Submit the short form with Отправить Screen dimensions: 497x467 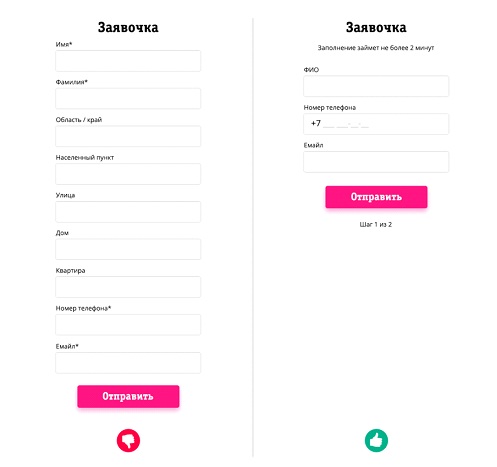[x=376, y=197]
